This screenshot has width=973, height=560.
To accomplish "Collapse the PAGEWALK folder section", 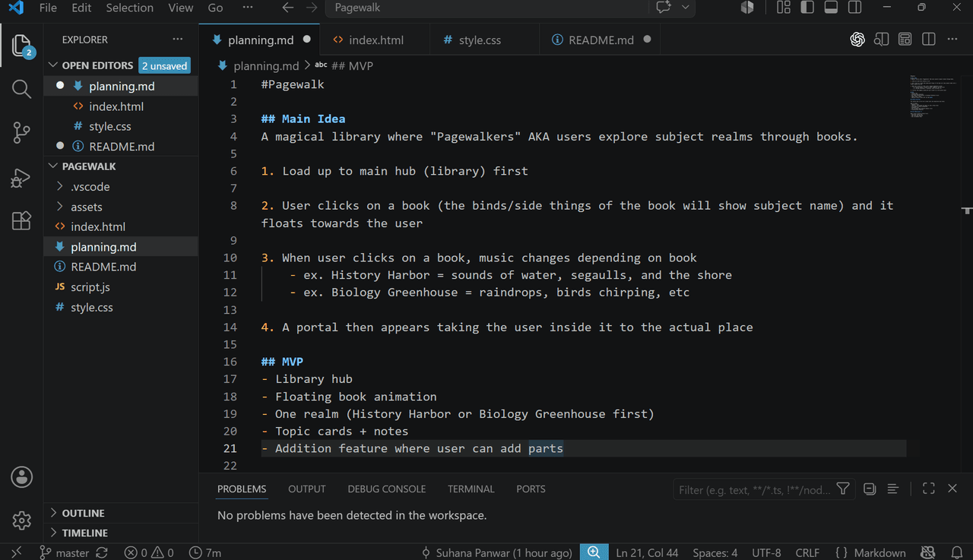I will coord(89,166).
